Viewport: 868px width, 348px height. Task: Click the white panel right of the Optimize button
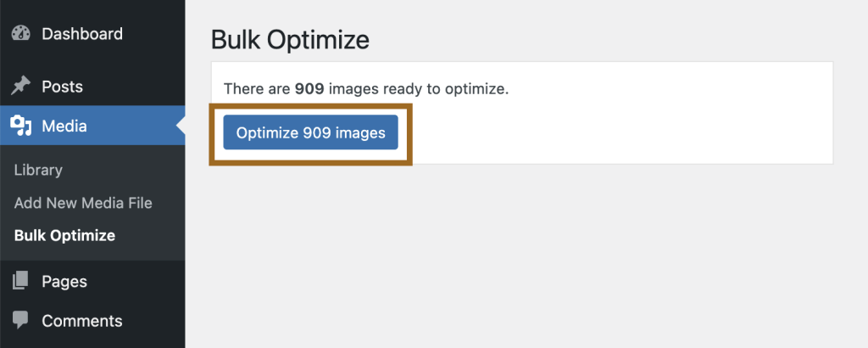coord(619,134)
